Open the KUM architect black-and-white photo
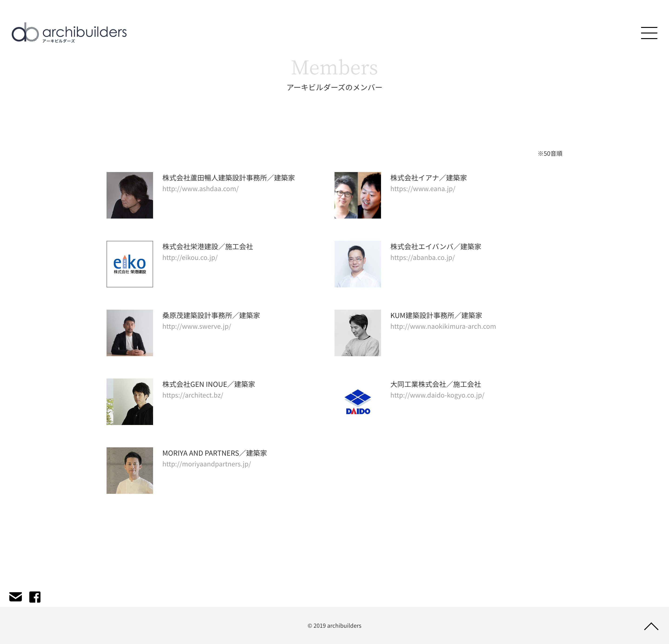Image resolution: width=669 pixels, height=644 pixels. tap(358, 333)
